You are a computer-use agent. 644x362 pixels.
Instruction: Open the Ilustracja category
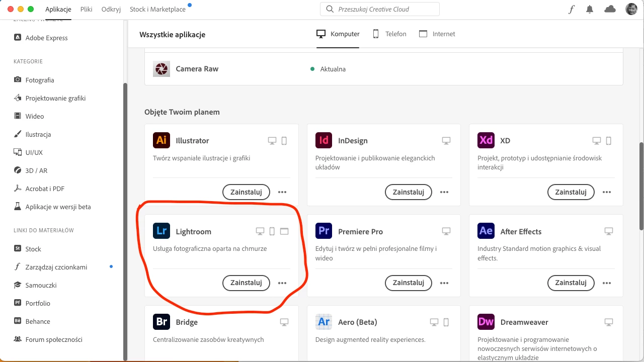coord(32,134)
